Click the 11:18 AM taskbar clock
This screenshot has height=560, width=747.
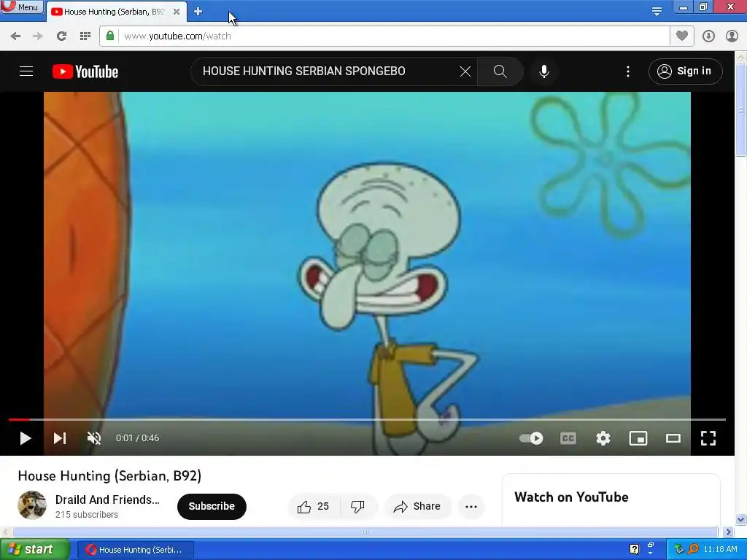(720, 550)
